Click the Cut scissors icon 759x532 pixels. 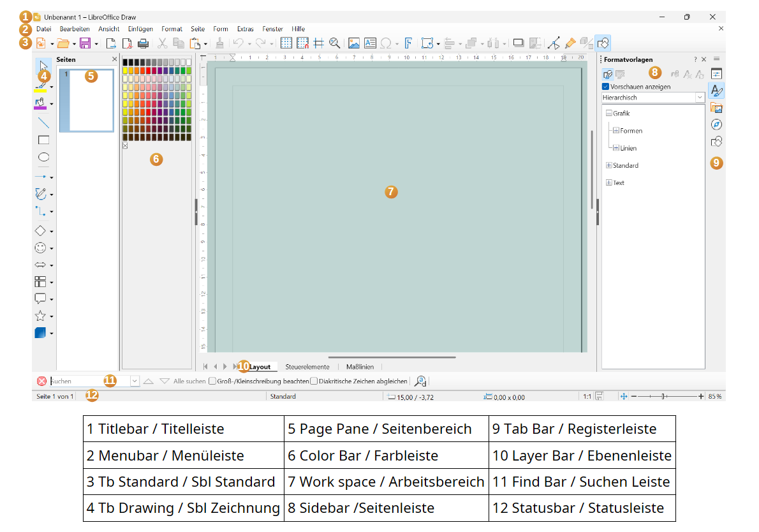coord(162,43)
